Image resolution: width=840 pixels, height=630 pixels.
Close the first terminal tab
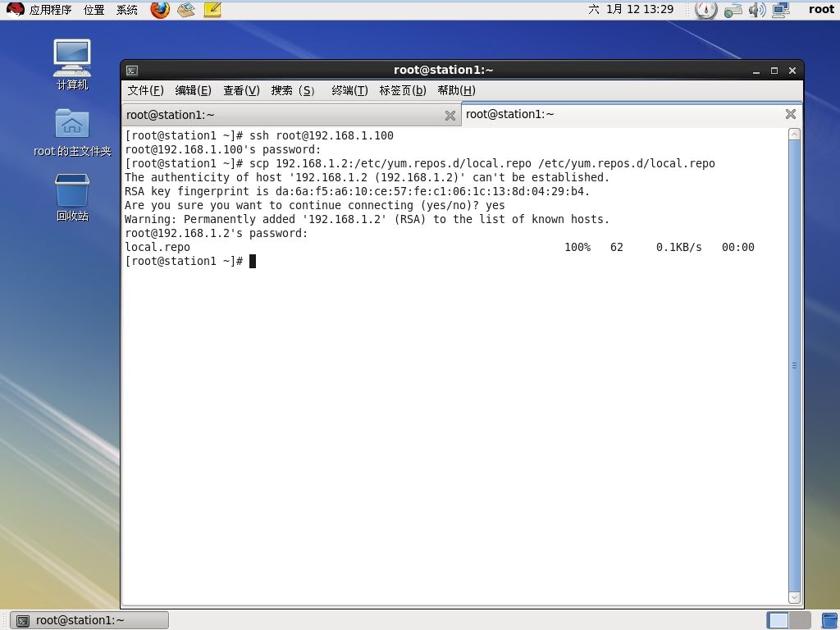(450, 116)
